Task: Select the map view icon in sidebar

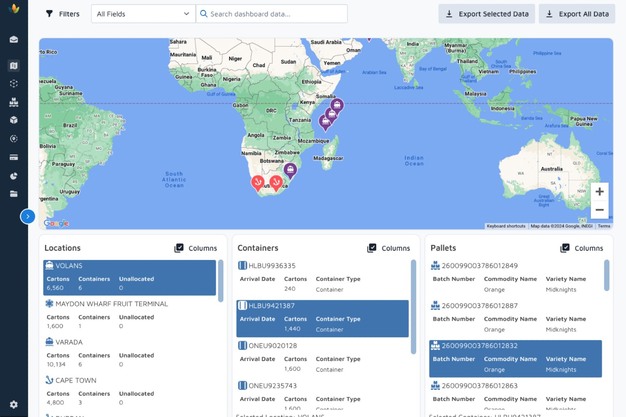Action: coord(13,65)
